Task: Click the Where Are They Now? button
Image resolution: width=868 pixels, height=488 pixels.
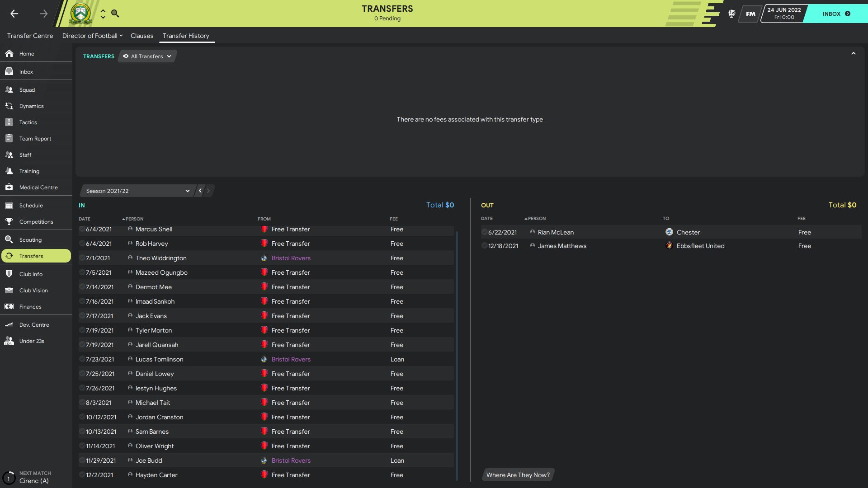Action: pos(518,475)
